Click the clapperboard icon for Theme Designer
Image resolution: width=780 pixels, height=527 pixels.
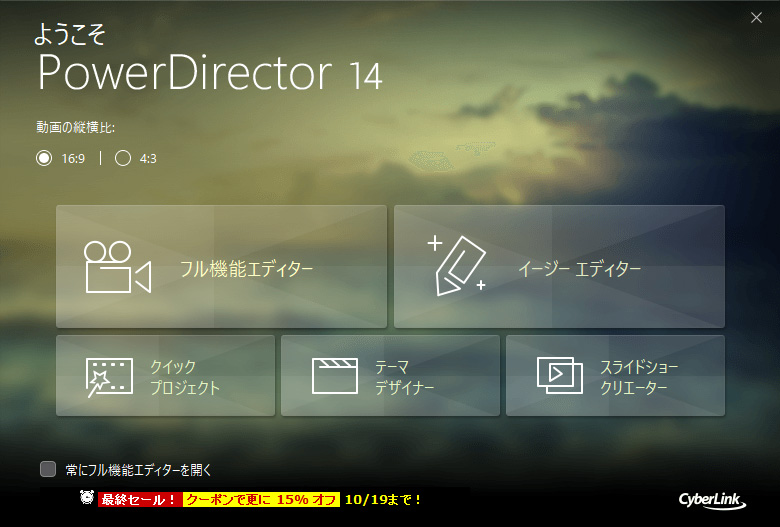click(334, 376)
